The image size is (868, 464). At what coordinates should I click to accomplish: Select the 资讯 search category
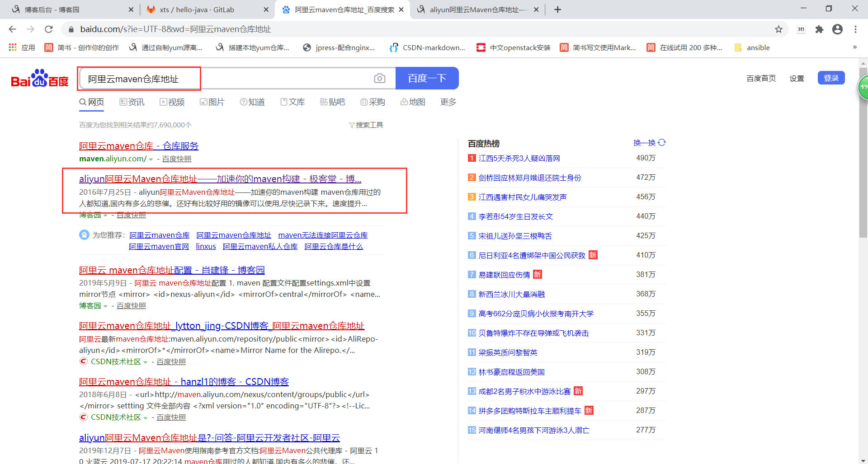(x=132, y=102)
